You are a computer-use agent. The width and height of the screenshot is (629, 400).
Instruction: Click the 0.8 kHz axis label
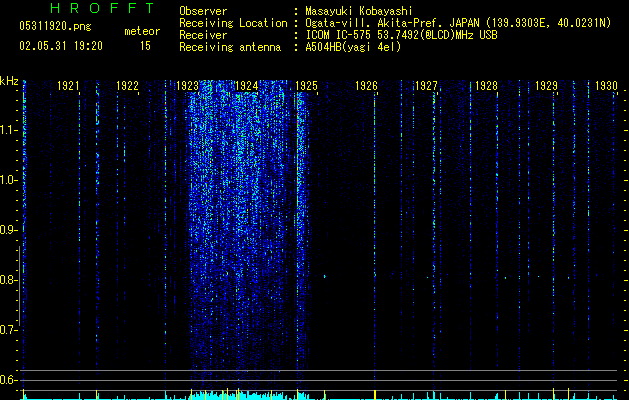[9, 280]
